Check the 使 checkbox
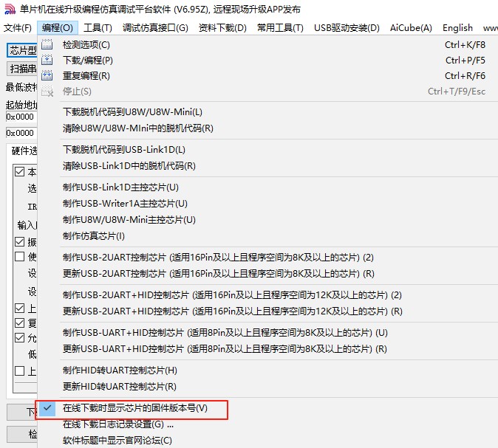The width and height of the screenshot is (498, 448). [x=20, y=256]
